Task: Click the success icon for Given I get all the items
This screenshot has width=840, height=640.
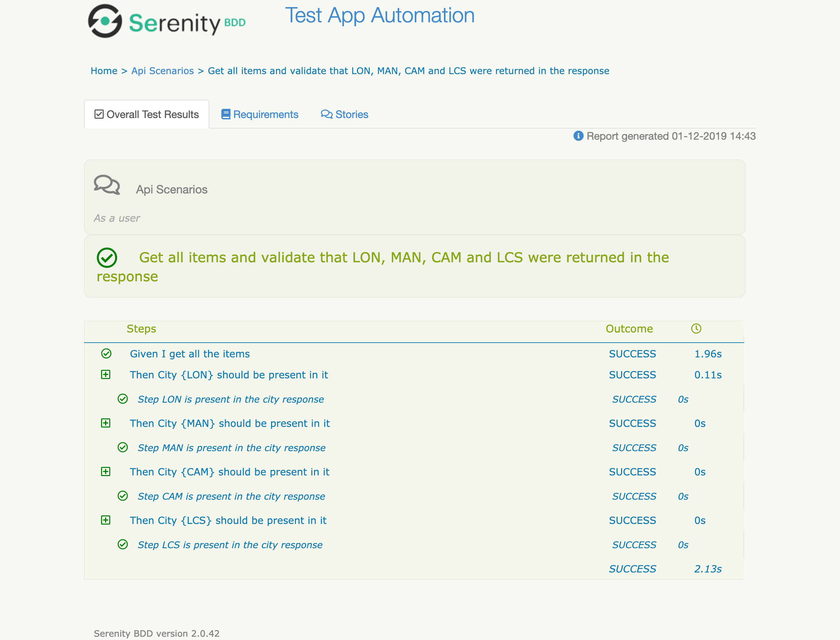Action: pyautogui.click(x=106, y=353)
